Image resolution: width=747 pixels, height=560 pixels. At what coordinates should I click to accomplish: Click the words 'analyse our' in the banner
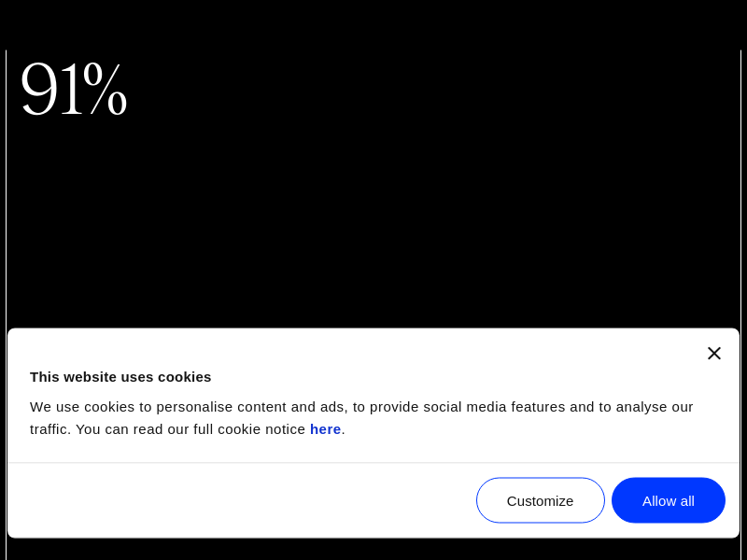pyautogui.click(x=655, y=407)
